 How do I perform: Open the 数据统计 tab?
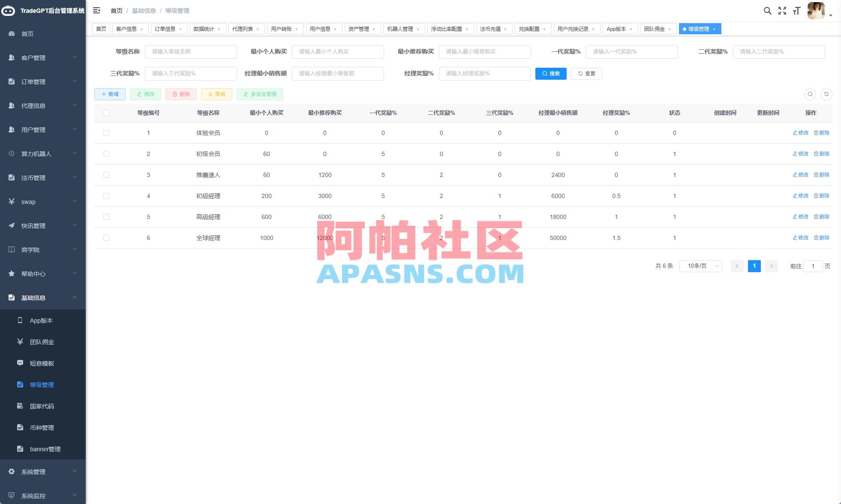pyautogui.click(x=204, y=29)
